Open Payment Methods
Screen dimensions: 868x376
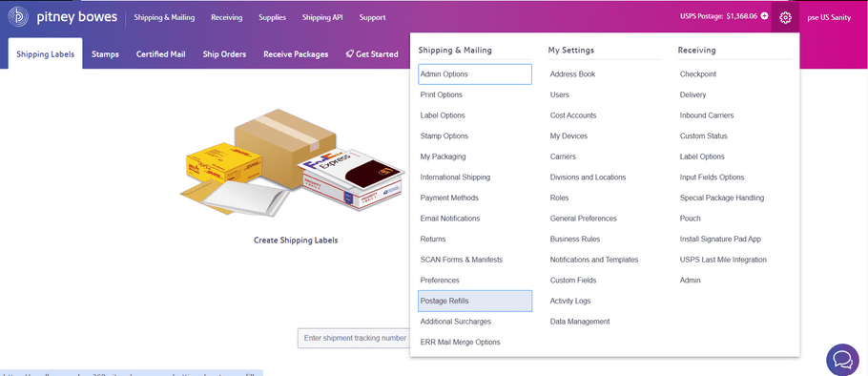[x=449, y=198]
